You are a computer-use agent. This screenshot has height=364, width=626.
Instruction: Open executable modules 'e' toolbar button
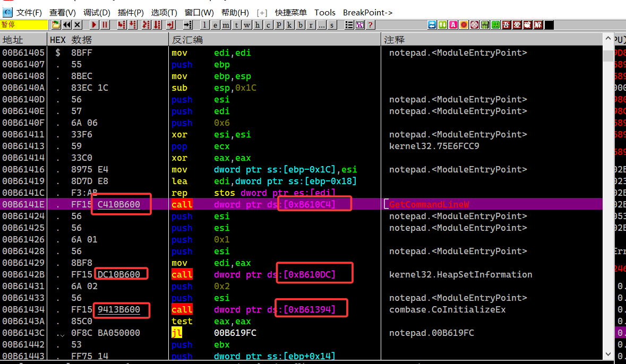215,25
